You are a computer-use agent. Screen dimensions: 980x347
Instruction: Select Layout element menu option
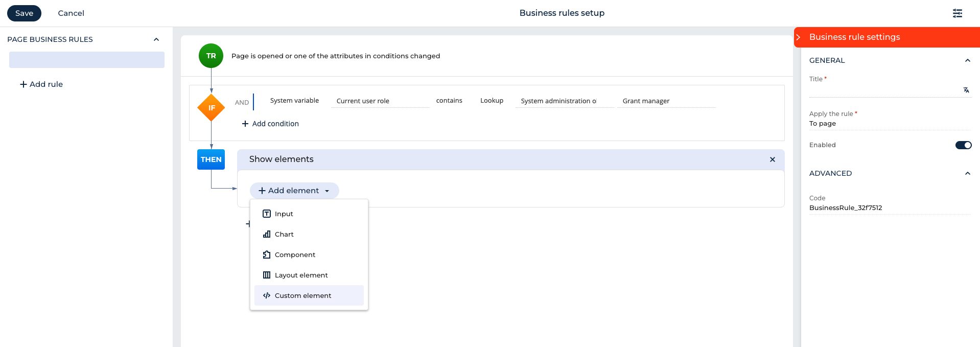(301, 275)
